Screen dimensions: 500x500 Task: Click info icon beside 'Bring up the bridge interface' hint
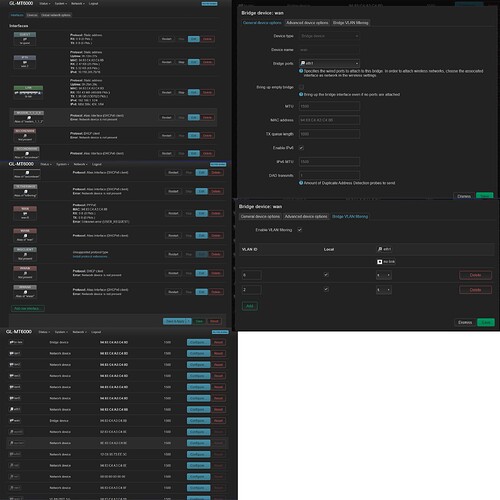(x=301, y=94)
